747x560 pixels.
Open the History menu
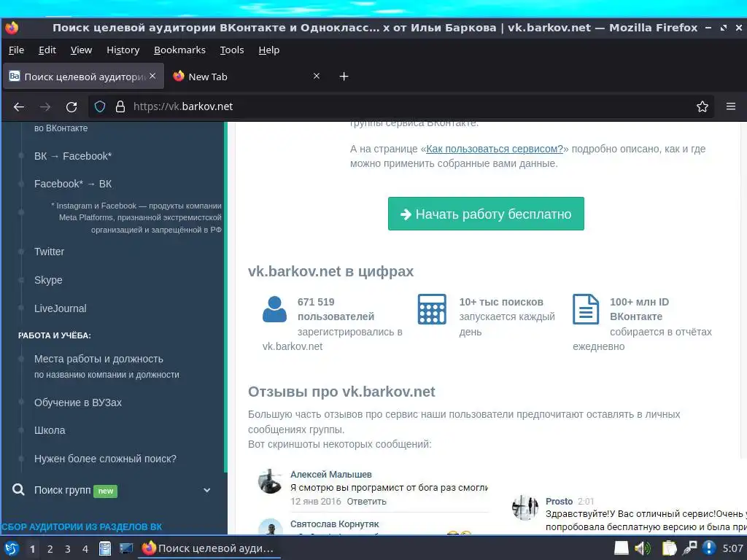(x=123, y=50)
